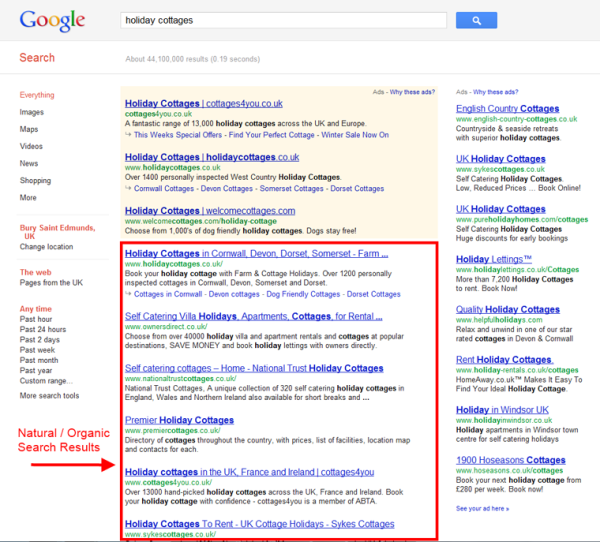600x542 pixels.
Task: Click Change location link
Action: (x=46, y=246)
